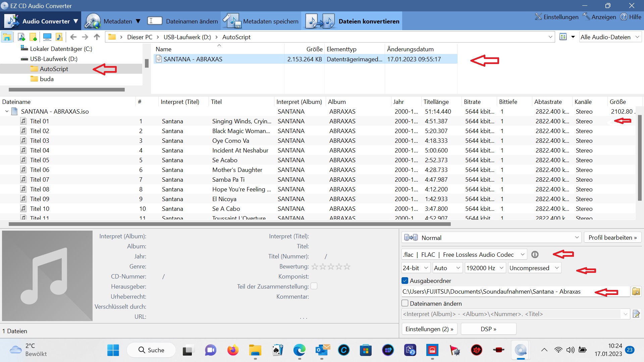This screenshot has width=644, height=362.
Task: Collapse the SANTANA - ABRAXAS.iso tree
Action: 7,111
